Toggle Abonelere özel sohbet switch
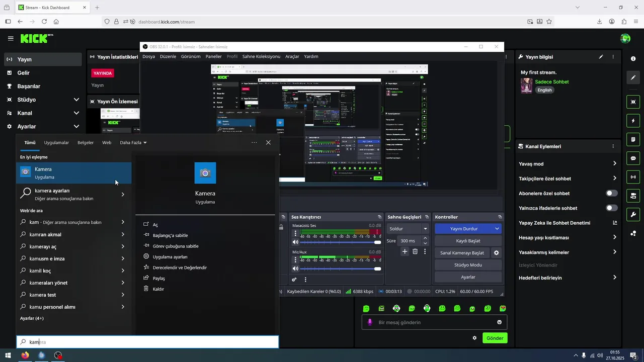This screenshot has width=644, height=362. (x=611, y=193)
